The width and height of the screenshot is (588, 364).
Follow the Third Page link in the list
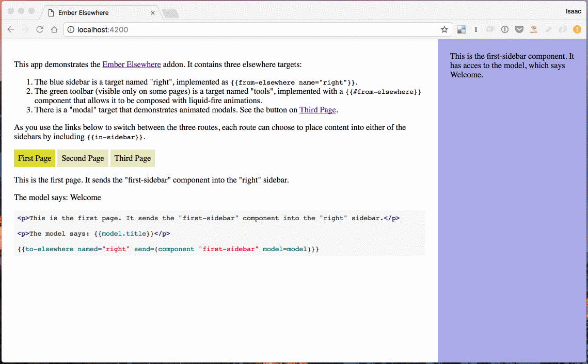coord(317,110)
